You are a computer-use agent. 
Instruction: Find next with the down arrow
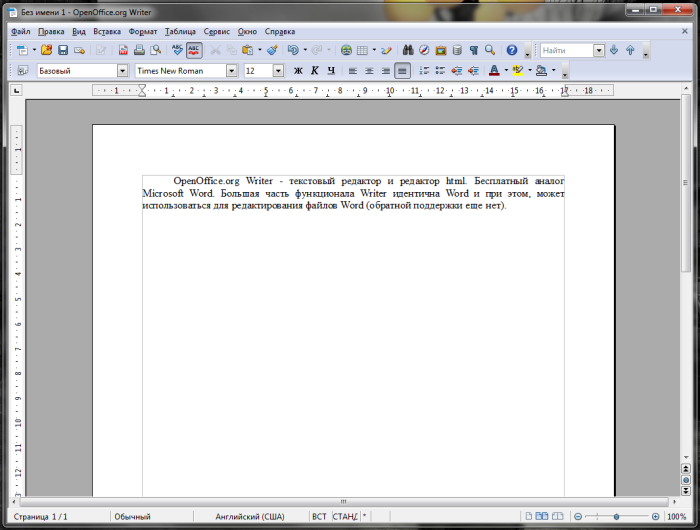coord(614,50)
